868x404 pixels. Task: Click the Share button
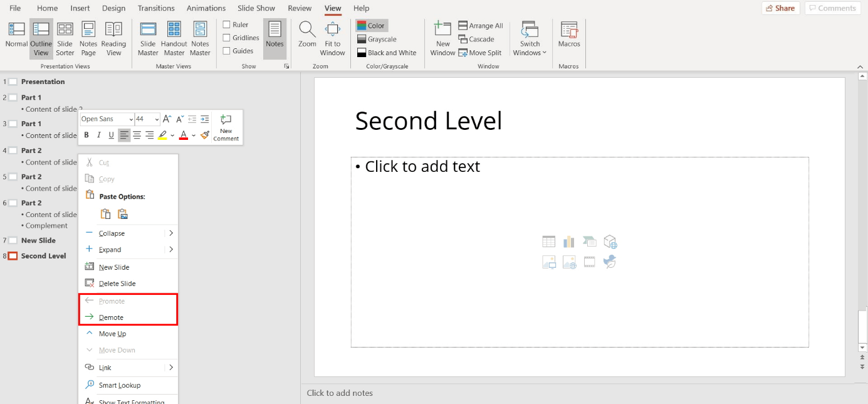tap(780, 8)
